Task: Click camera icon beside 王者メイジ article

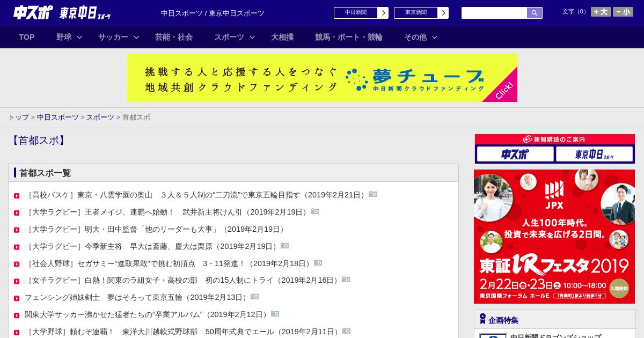Action: coord(314,211)
